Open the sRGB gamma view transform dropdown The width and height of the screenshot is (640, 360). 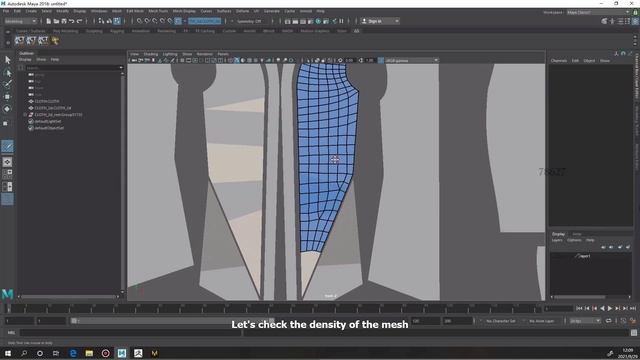pos(411,60)
